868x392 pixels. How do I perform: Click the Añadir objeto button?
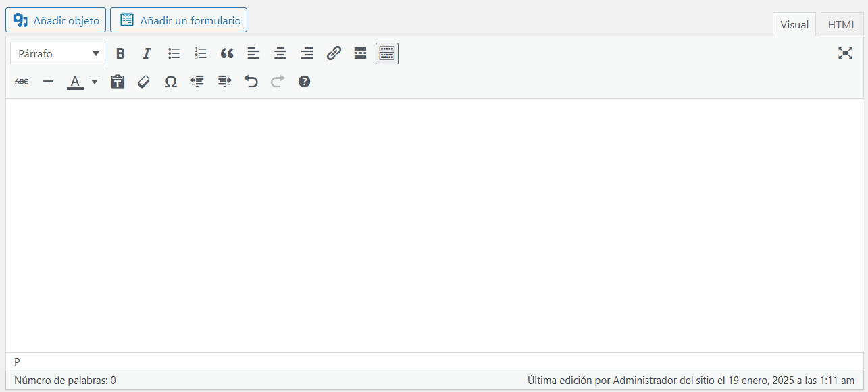56,20
